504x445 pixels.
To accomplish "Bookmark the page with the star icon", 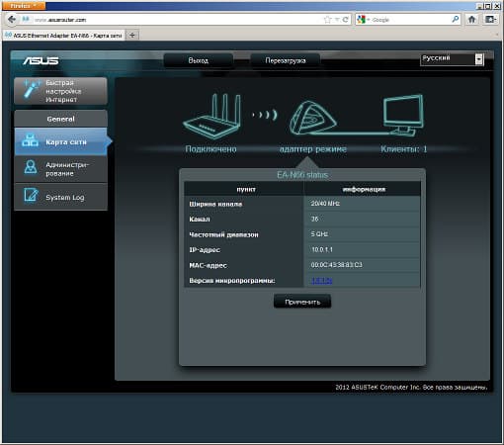I will click(327, 20).
